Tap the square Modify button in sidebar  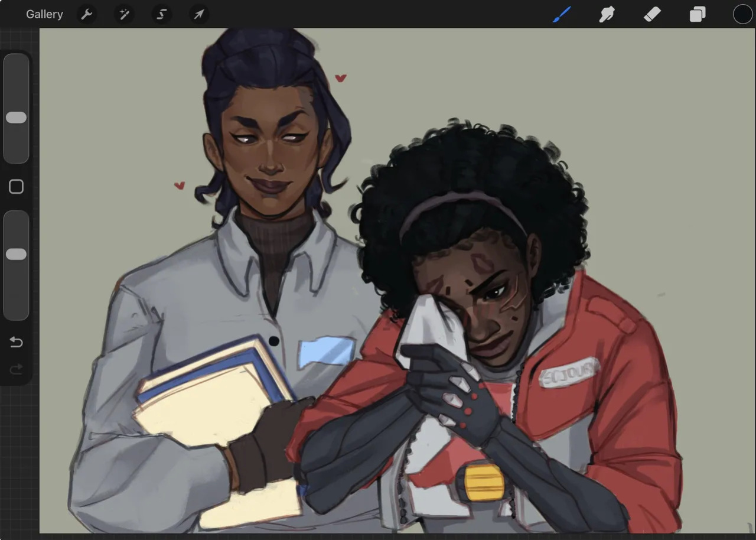point(16,187)
